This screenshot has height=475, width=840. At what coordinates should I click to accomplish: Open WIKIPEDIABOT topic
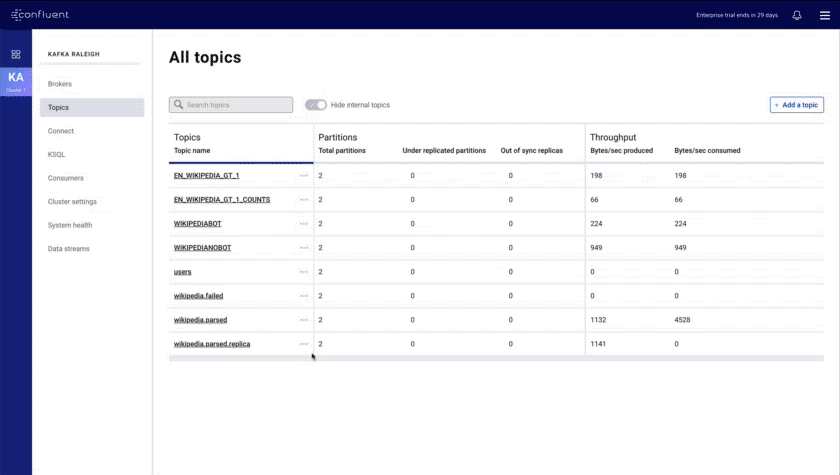click(x=197, y=224)
